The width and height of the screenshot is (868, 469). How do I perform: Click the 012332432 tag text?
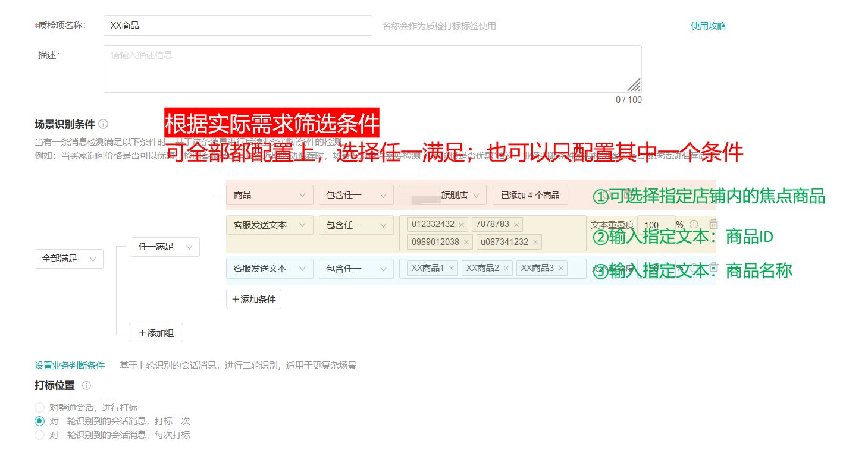[433, 224]
